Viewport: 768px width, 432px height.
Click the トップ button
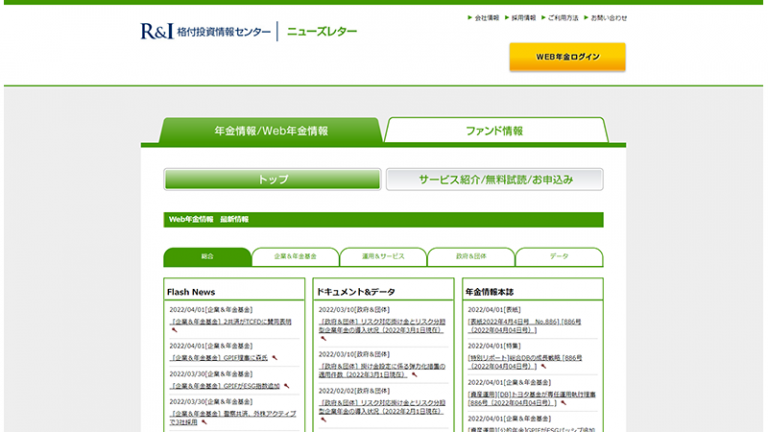272,179
